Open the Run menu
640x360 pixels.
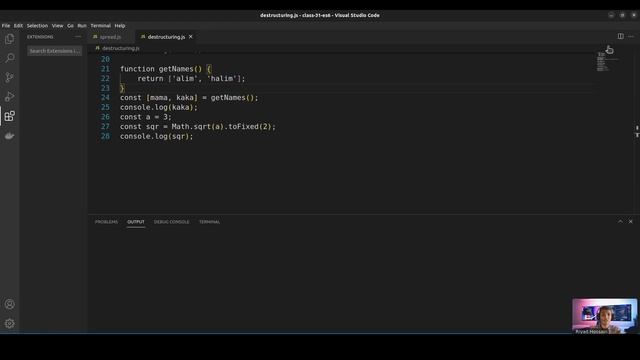pyautogui.click(x=82, y=25)
